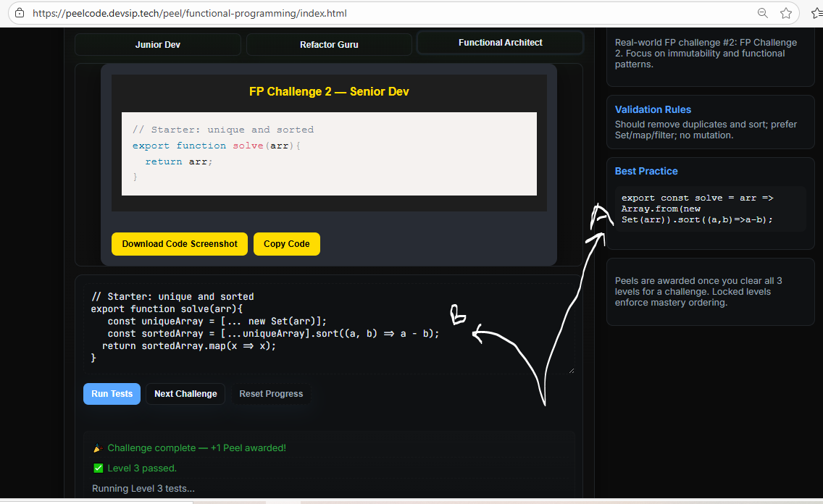Screen dimensions: 823x504
Task: Switch to the Junior Dev tab
Action: click(x=157, y=43)
